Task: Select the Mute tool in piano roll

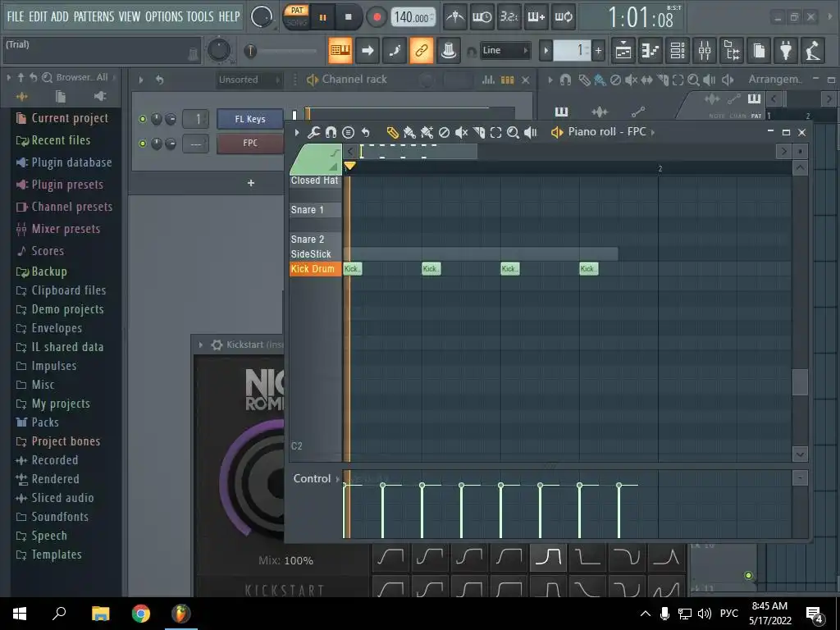Action: point(461,132)
